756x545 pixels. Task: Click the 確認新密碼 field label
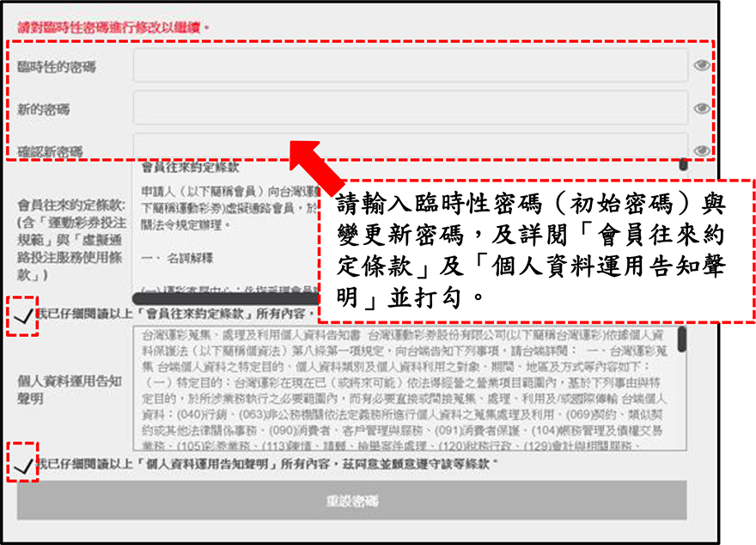50,151
